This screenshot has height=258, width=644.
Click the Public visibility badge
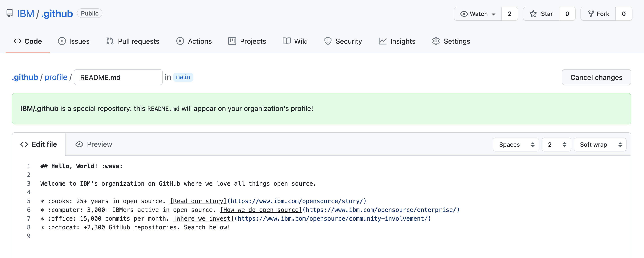[90, 13]
